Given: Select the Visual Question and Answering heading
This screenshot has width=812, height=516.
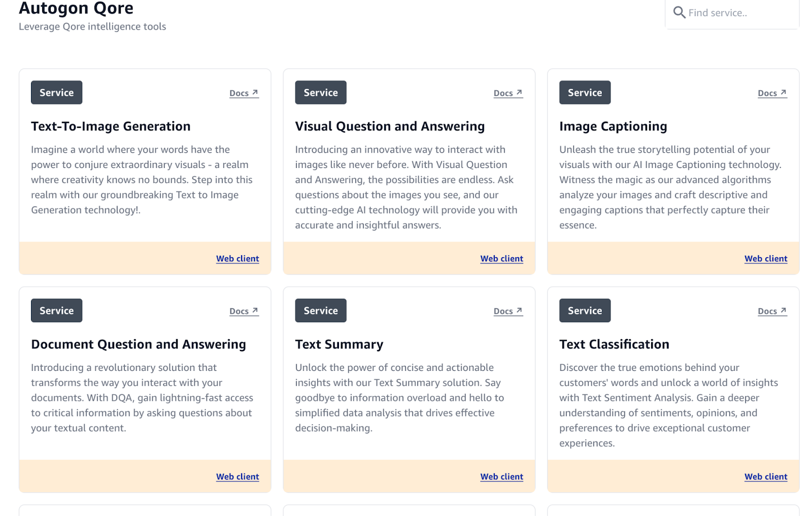Looking at the screenshot, I should 390,126.
